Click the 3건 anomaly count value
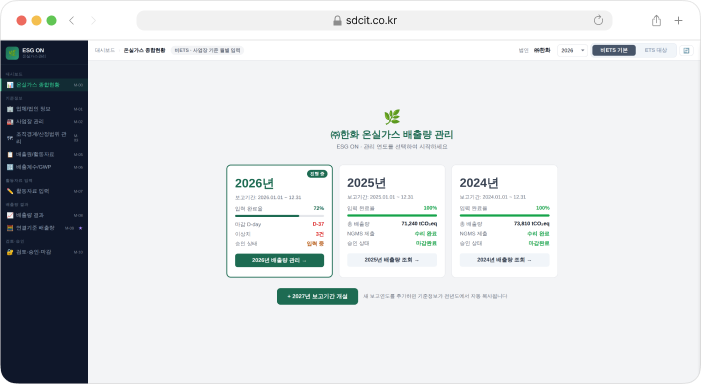The width and height of the screenshot is (701, 384). (x=320, y=234)
